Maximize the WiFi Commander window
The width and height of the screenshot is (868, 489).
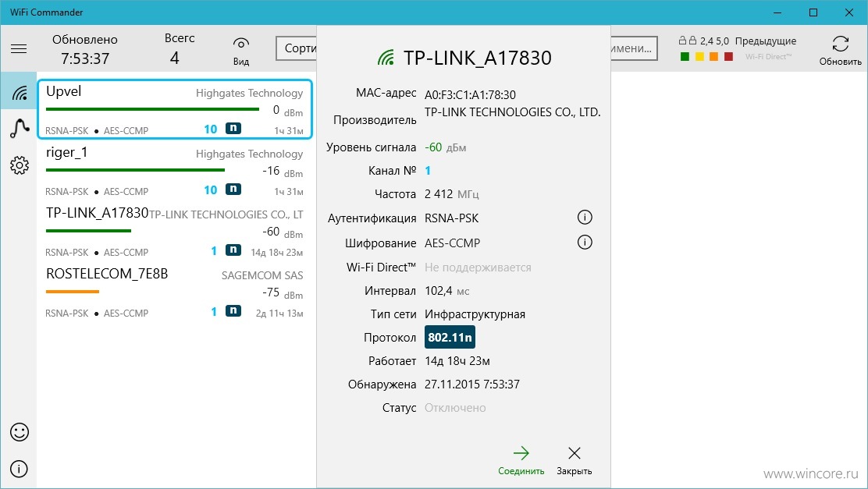[x=813, y=12]
